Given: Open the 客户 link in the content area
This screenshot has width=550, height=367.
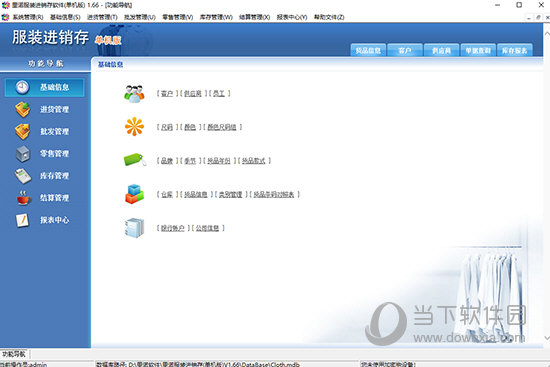Looking at the screenshot, I should [x=167, y=93].
